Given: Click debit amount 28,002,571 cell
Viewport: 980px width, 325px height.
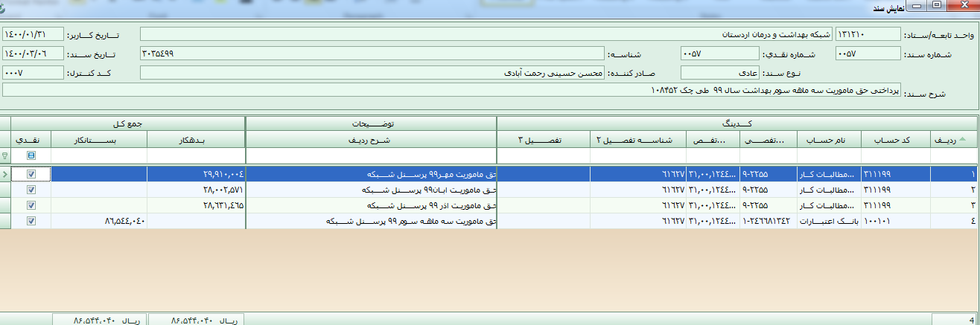Looking at the screenshot, I should click(196, 190).
